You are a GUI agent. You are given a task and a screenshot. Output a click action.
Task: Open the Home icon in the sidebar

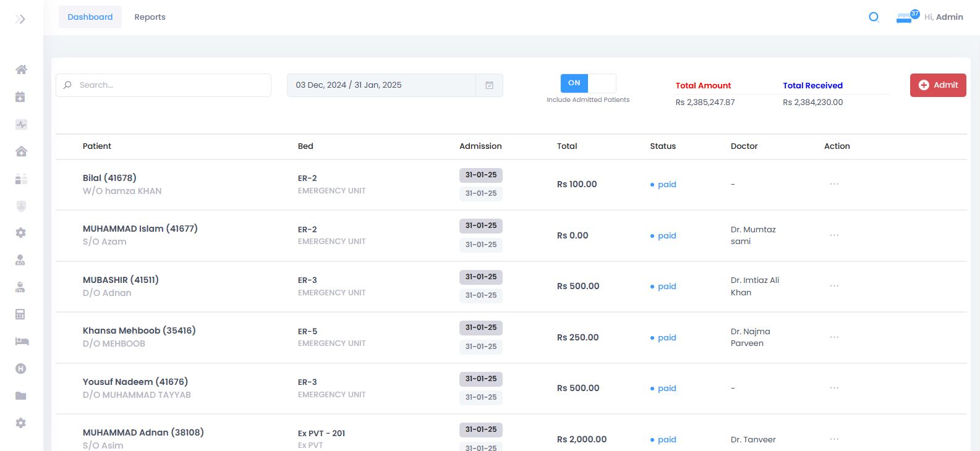pos(21,69)
